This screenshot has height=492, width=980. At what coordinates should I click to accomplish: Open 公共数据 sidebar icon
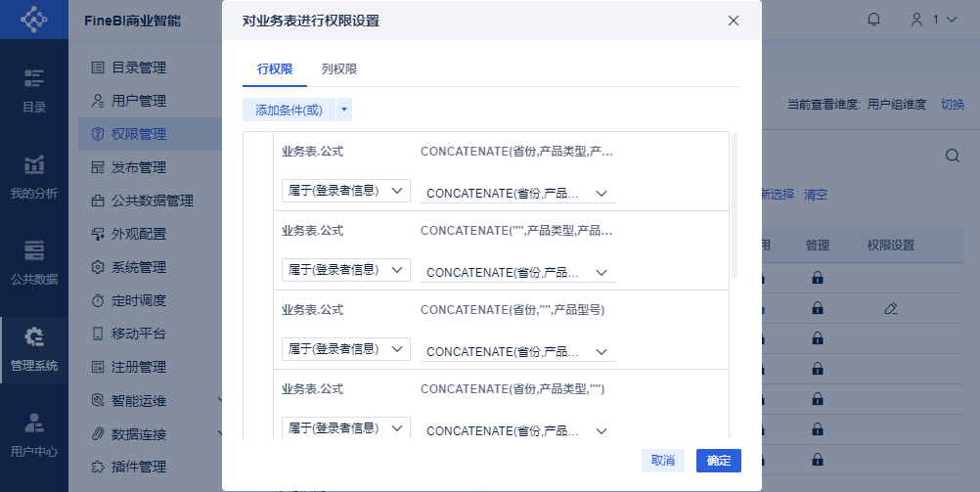[34, 262]
